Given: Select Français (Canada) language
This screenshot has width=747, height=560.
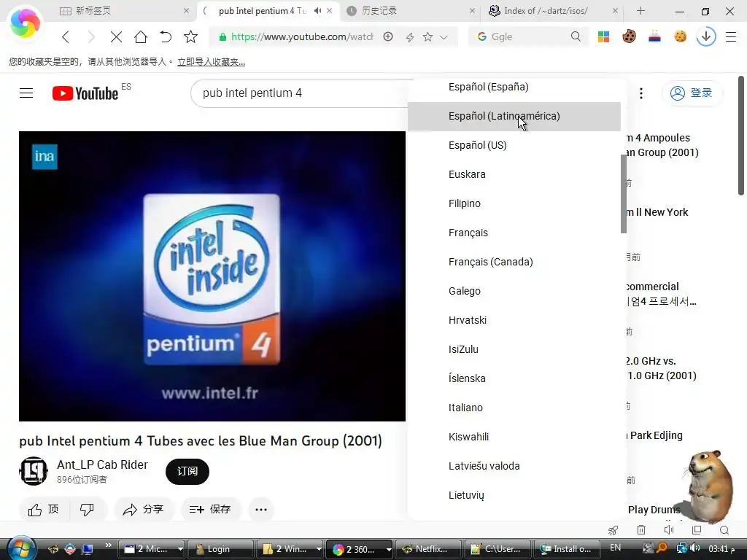Looking at the screenshot, I should pyautogui.click(x=514, y=262).
